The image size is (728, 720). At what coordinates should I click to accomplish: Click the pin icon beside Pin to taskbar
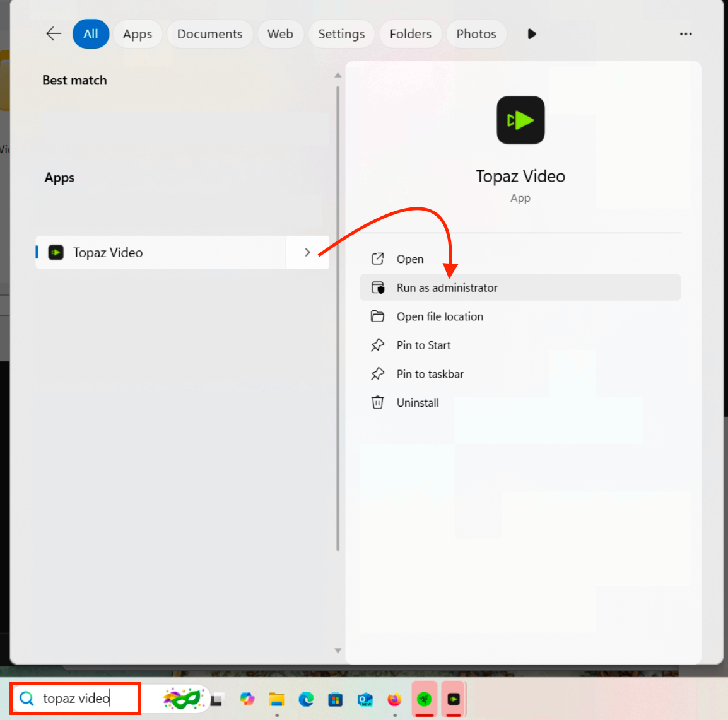[x=377, y=374]
